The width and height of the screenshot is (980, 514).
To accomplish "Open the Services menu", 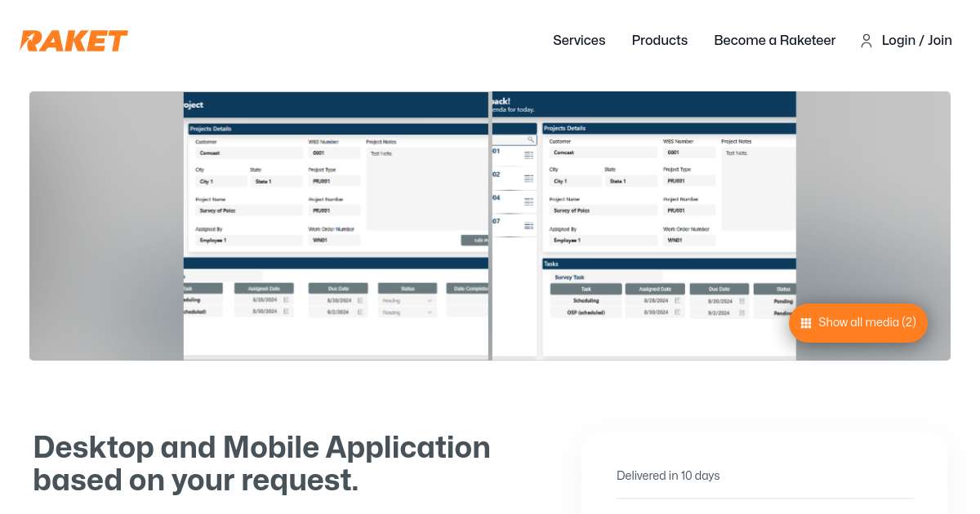I will click(x=579, y=41).
